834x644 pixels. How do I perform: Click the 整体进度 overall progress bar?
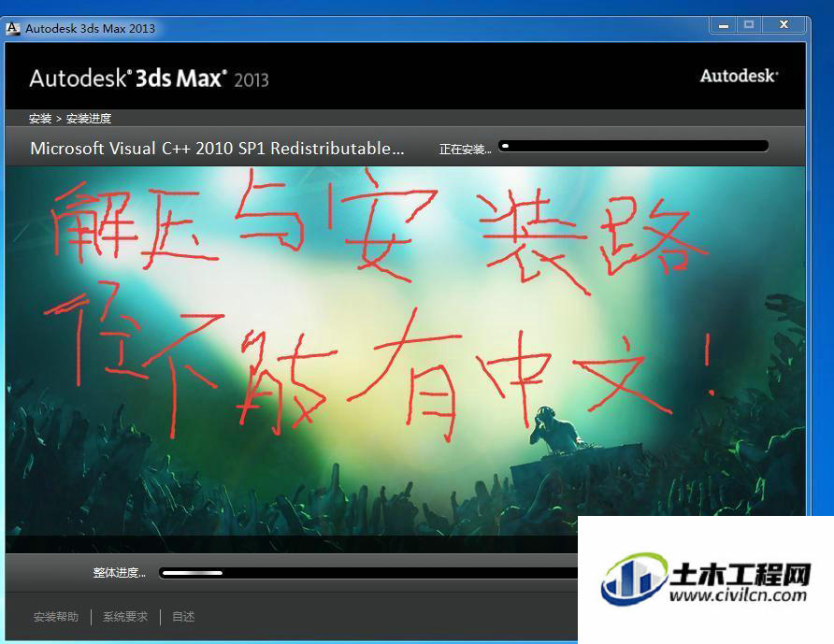click(368, 573)
